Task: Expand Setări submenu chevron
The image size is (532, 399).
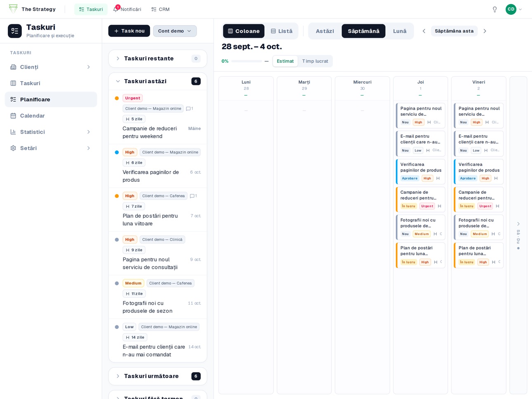Action: 88,148
